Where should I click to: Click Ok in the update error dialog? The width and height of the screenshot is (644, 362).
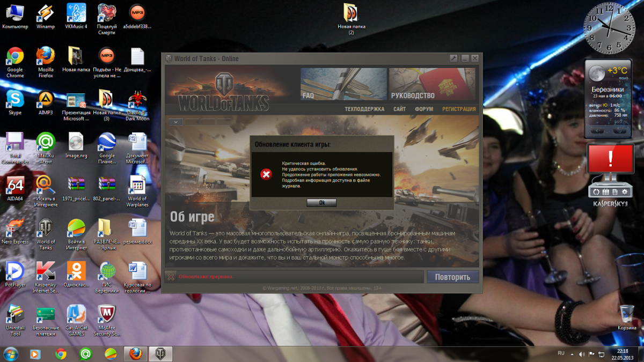point(321,203)
